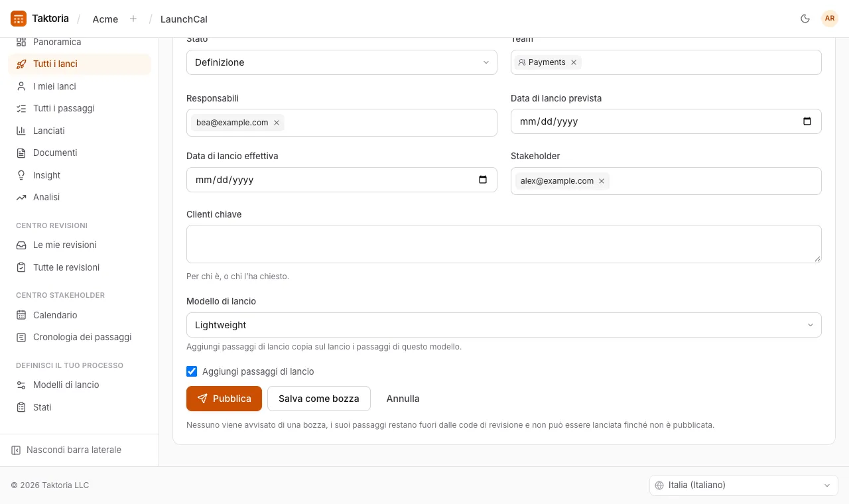
Task: Open the Stati page
Action: pos(80,407)
